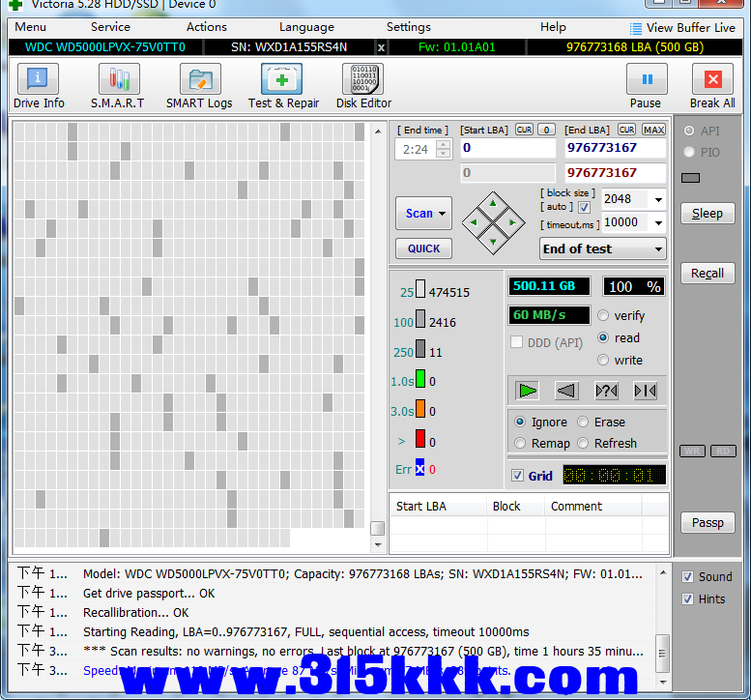Image resolution: width=751 pixels, height=700 pixels.
Task: Set End LBA to CUR
Action: point(626,130)
